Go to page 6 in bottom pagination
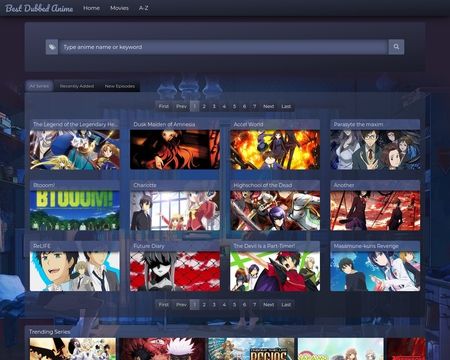 click(x=244, y=305)
